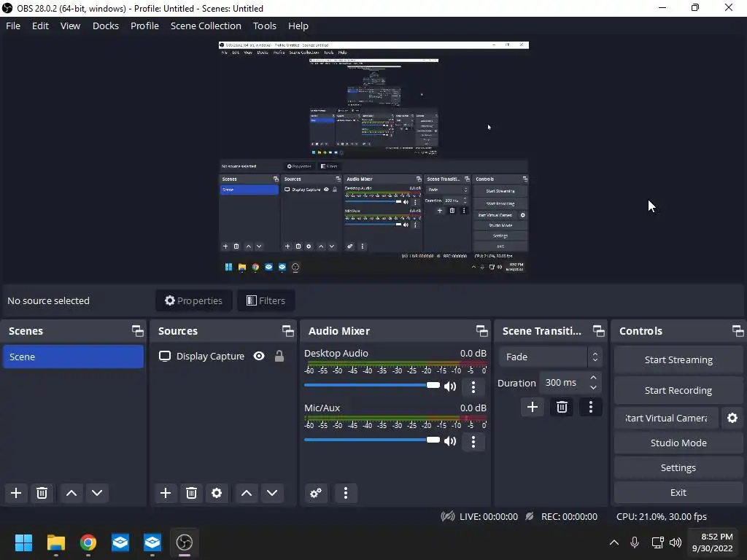Screen dimensions: 747x560
Task: Adjust the Mic/Aux volume slider
Action: (x=372, y=440)
